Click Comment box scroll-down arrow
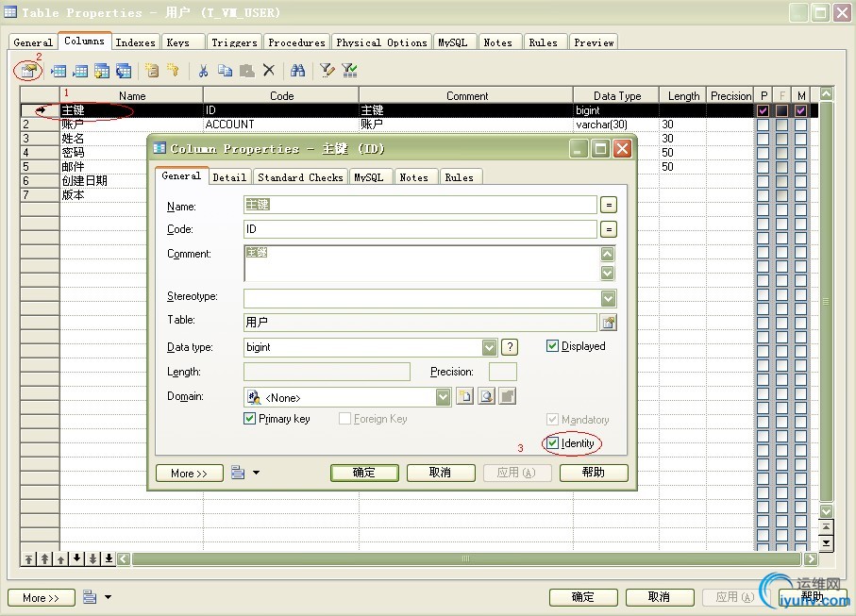The width and height of the screenshot is (856, 616). pyautogui.click(x=608, y=273)
